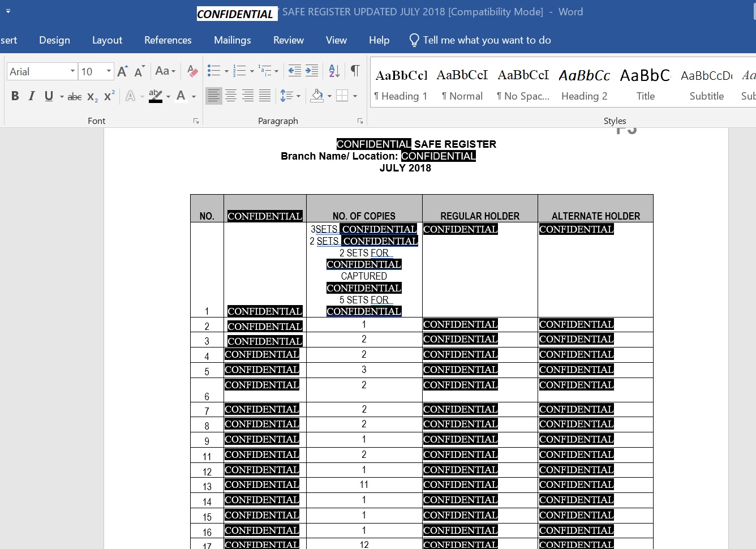The height and width of the screenshot is (549, 756).
Task: Open the font name dropdown arrow
Action: click(72, 71)
